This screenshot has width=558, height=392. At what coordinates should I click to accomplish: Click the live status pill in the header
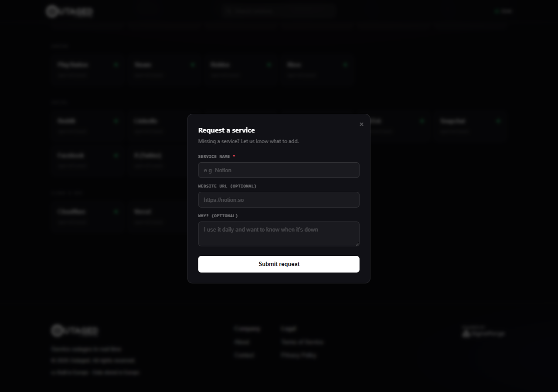pos(503,11)
